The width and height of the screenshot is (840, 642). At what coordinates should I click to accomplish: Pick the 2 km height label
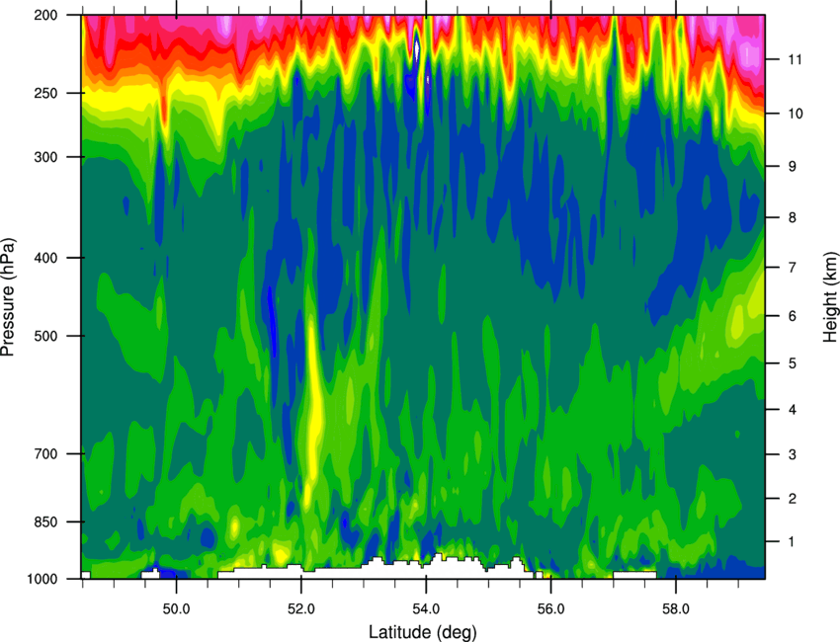[x=793, y=499]
